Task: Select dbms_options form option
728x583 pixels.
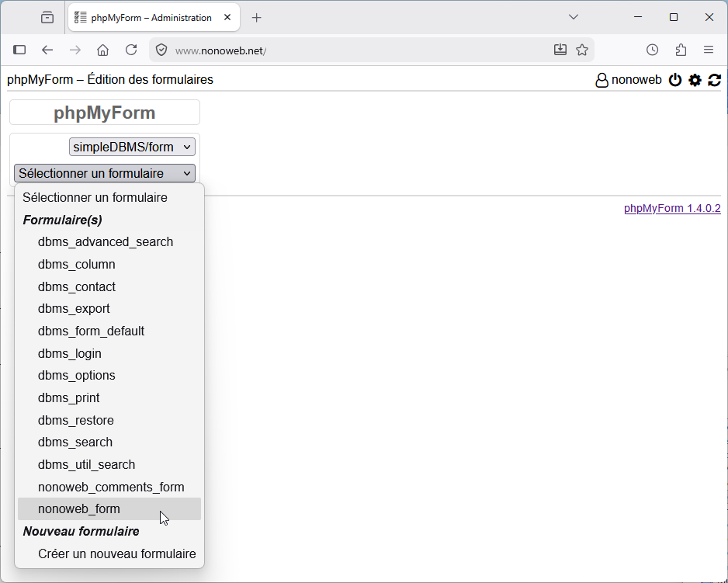Action: pos(109,376)
